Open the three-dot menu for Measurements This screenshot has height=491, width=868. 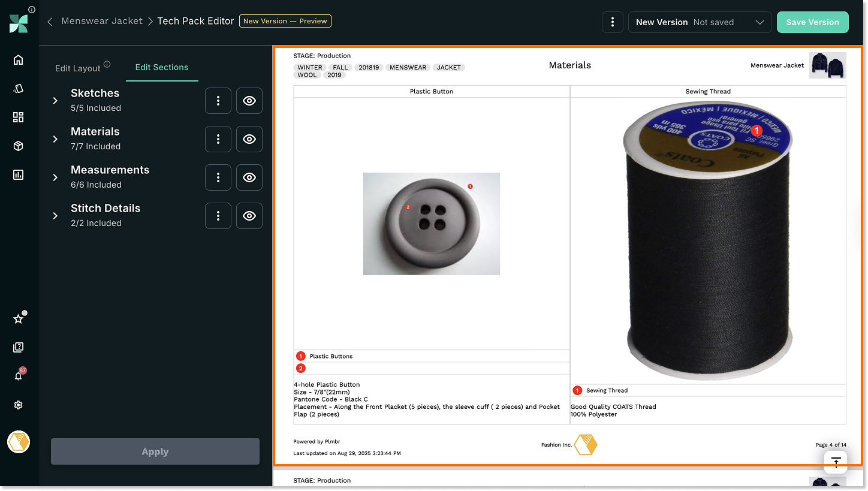click(218, 177)
